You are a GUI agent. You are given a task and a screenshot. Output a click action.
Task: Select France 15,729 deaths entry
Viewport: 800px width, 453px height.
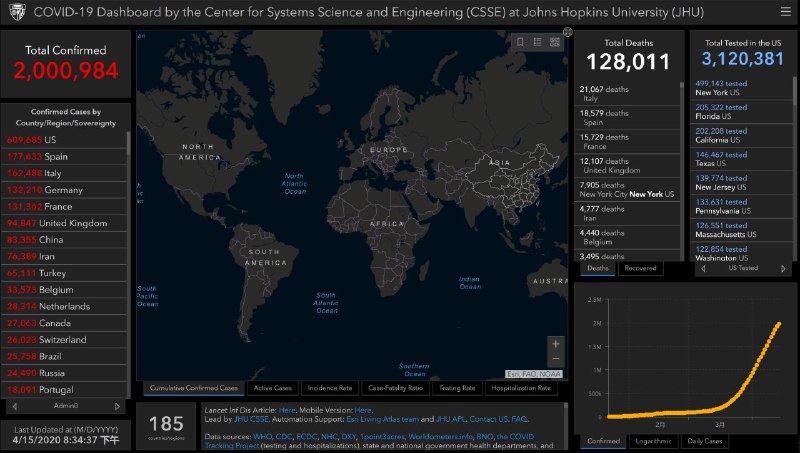(627, 142)
